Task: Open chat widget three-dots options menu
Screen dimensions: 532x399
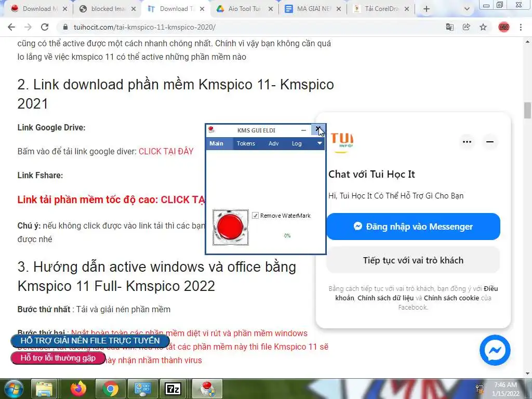Action: click(x=467, y=142)
